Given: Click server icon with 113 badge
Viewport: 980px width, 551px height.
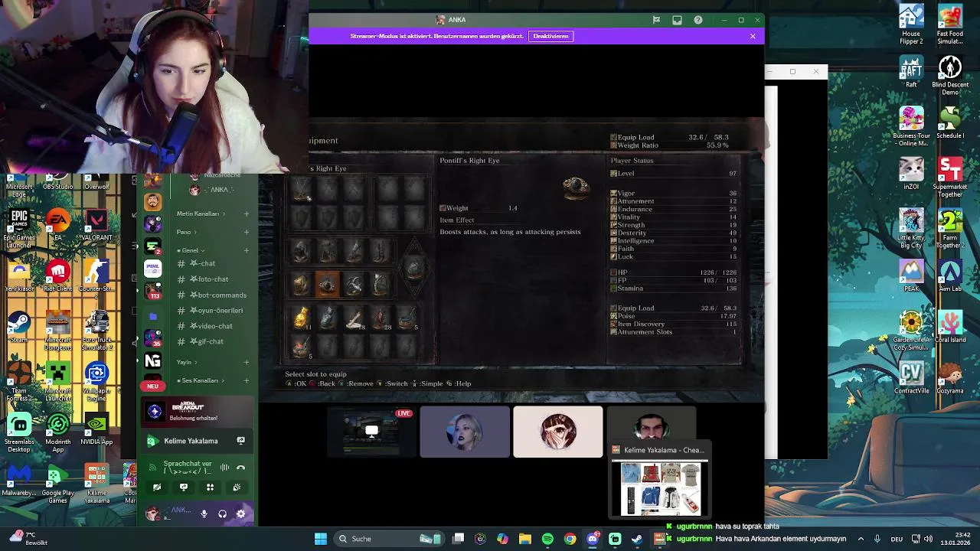Looking at the screenshot, I should click(152, 290).
